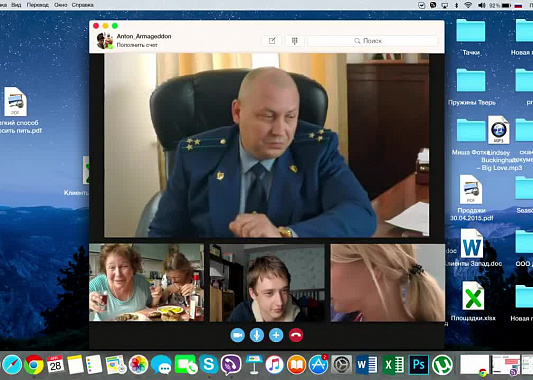Open the Справка menu
The height and width of the screenshot is (380, 533).
(83, 5)
